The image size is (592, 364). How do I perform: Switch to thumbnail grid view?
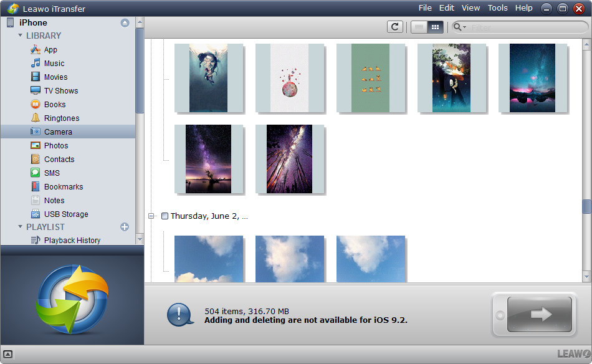436,27
